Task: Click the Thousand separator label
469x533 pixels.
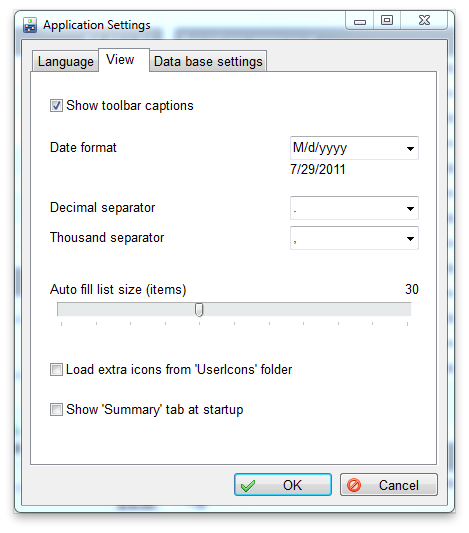Action: pos(107,238)
